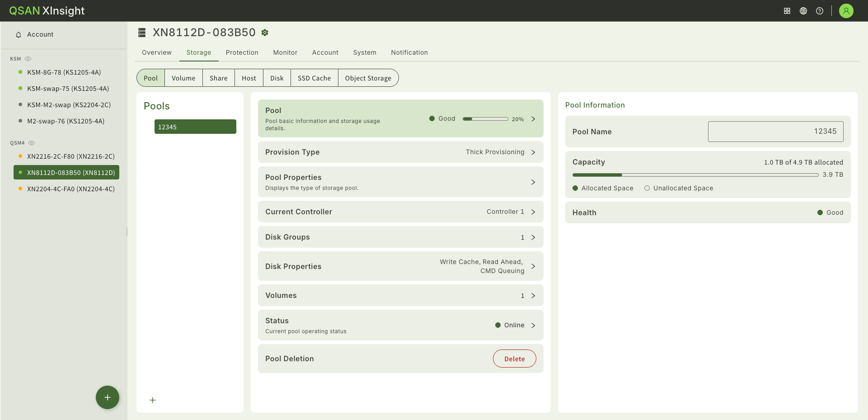
Task: Open settings via the gear next to XN8112D-083B50
Action: (x=265, y=32)
